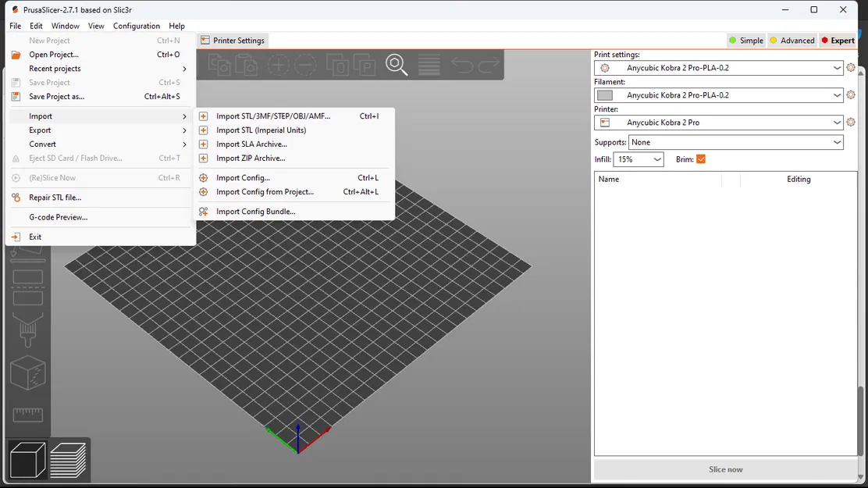The width and height of the screenshot is (868, 488).
Task: Click the Exit door icon
Action: point(16,237)
